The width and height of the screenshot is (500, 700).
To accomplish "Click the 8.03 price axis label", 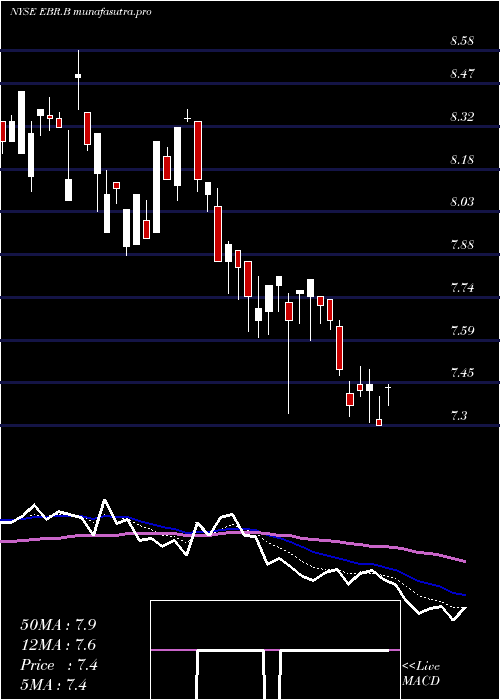I will (x=462, y=202).
